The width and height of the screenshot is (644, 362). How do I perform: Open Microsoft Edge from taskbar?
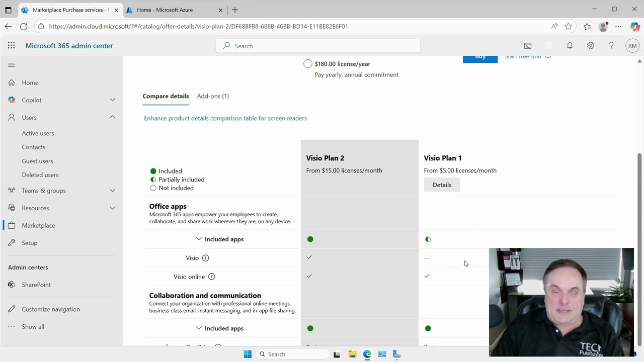(x=367, y=354)
